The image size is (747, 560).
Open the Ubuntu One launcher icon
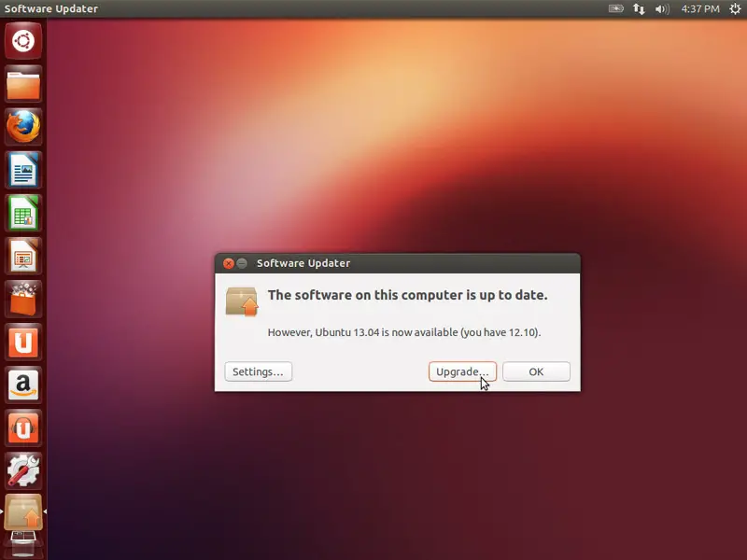23,342
